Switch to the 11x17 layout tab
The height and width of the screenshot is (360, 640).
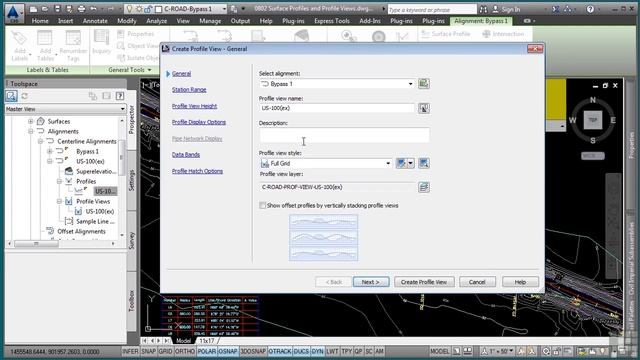[x=207, y=340]
